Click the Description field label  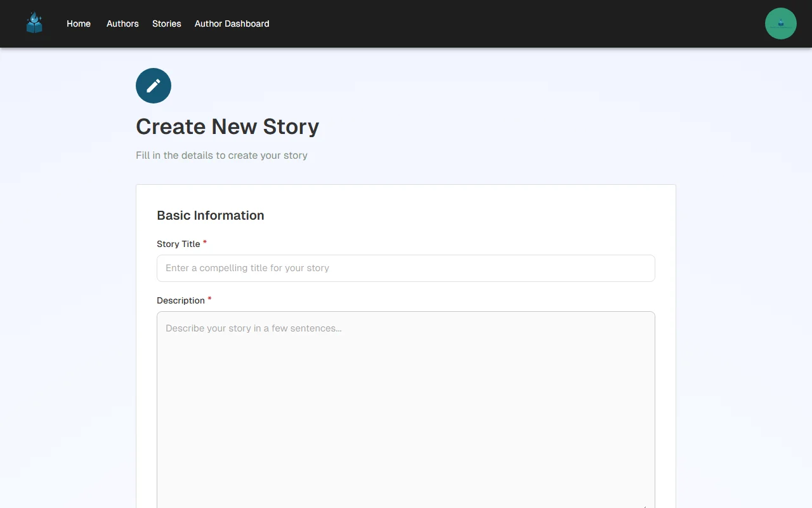point(180,300)
